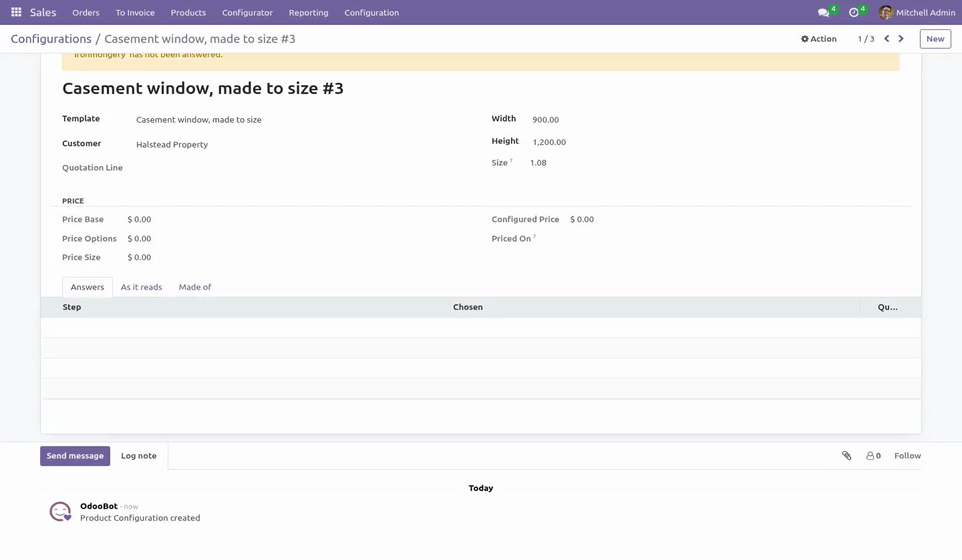Click the Customer field Halstead Property
Screen dimensions: 962x560
(x=172, y=144)
